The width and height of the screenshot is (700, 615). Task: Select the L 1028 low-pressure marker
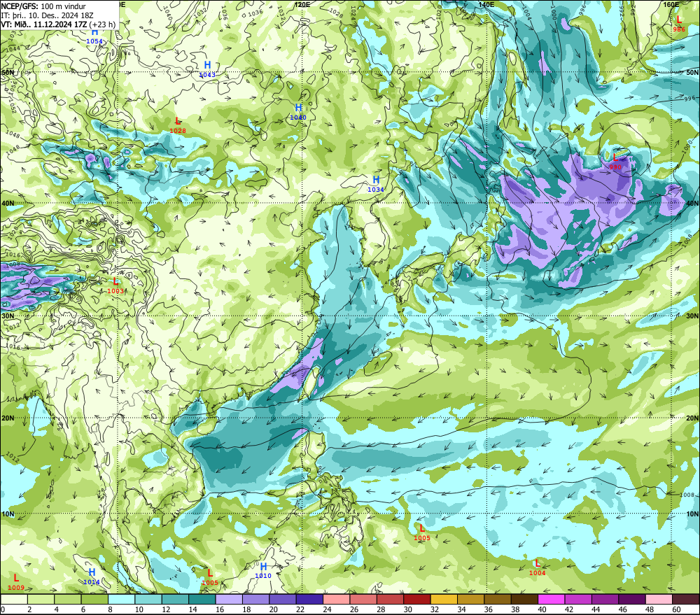click(x=178, y=125)
